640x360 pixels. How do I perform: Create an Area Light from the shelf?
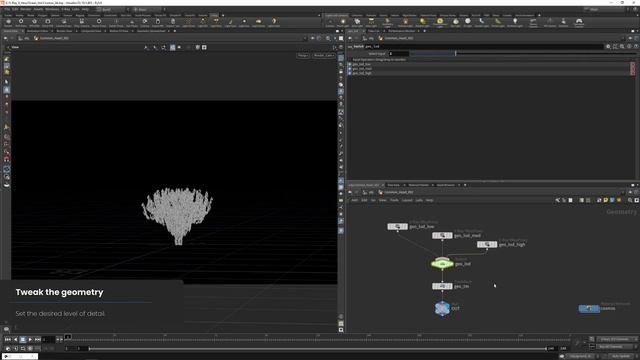(371, 22)
